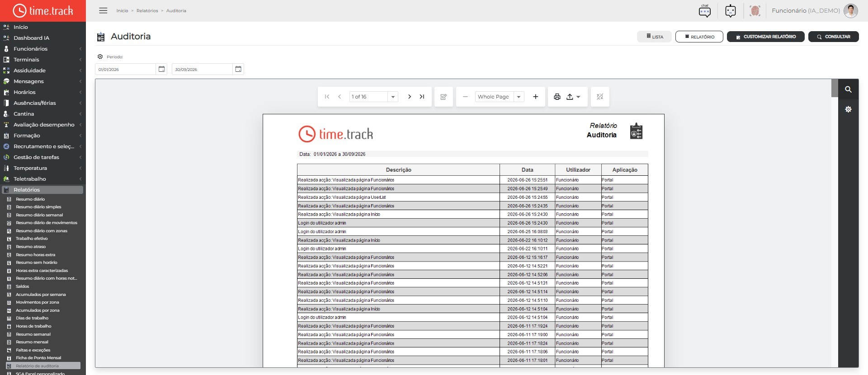Screen dimensions: 868x375
Task: Open the Whole Page zoom dropdown
Action: pyautogui.click(x=519, y=97)
